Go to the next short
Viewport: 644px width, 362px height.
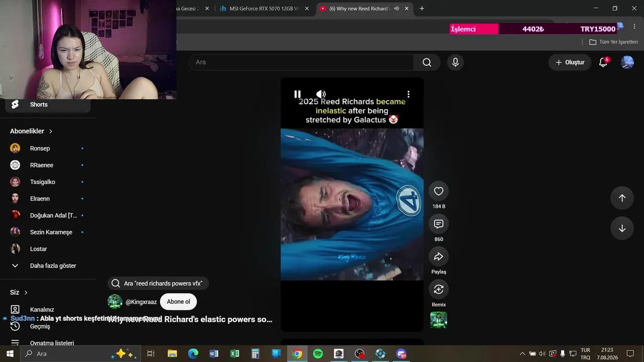click(622, 228)
